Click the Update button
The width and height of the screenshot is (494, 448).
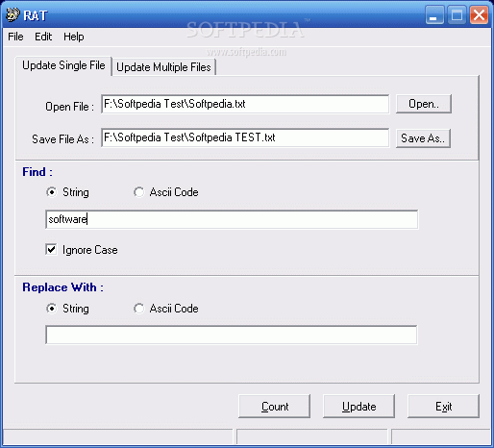(358, 407)
